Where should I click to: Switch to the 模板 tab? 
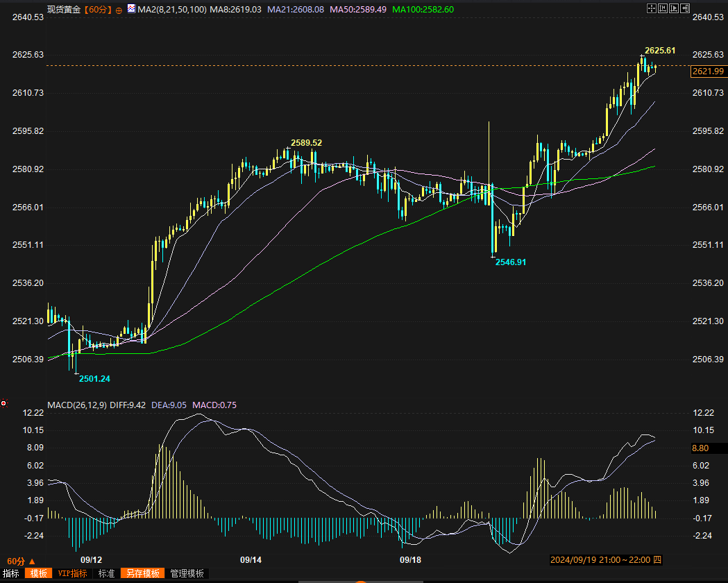[x=38, y=573]
